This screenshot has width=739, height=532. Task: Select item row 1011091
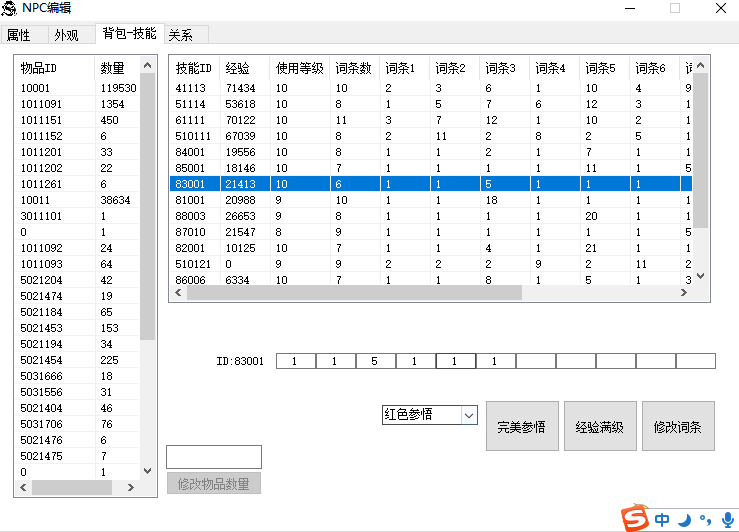pyautogui.click(x=78, y=104)
